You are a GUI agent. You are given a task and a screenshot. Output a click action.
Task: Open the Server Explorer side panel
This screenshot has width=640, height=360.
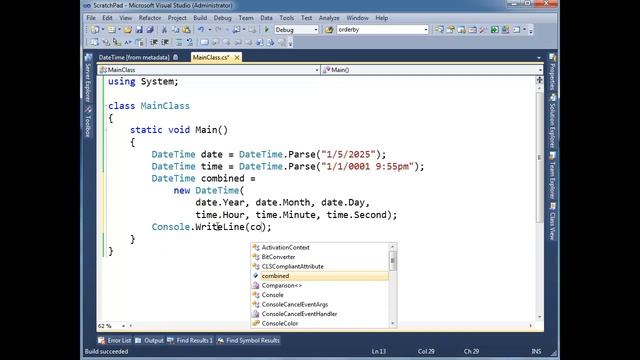88,78
